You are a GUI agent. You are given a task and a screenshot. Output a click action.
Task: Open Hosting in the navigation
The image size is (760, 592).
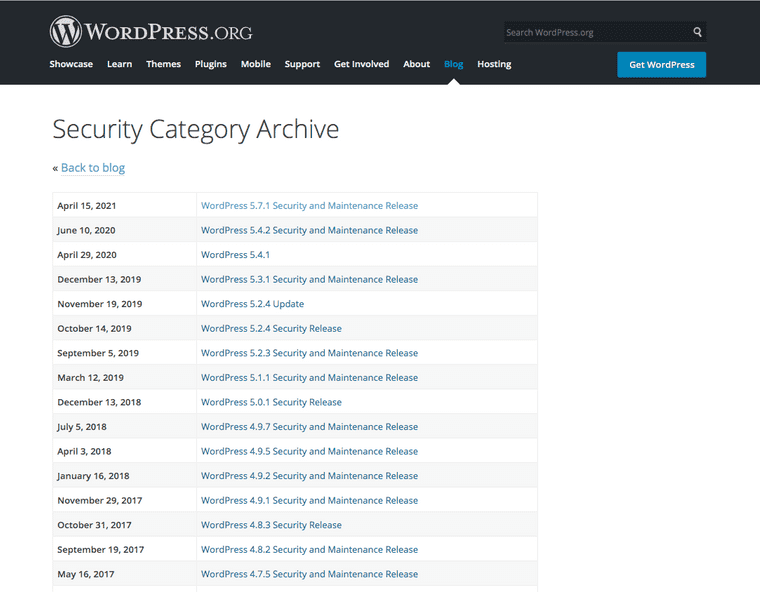494,64
